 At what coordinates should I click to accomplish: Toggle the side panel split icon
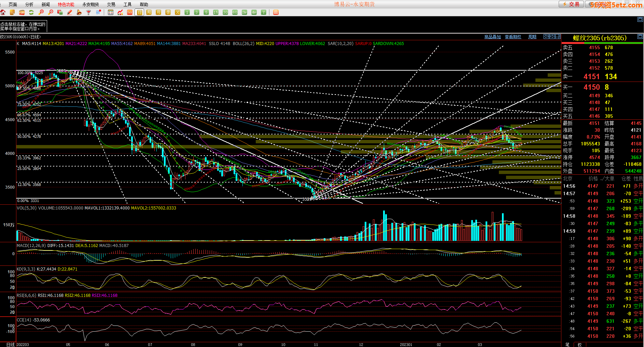coord(558,37)
